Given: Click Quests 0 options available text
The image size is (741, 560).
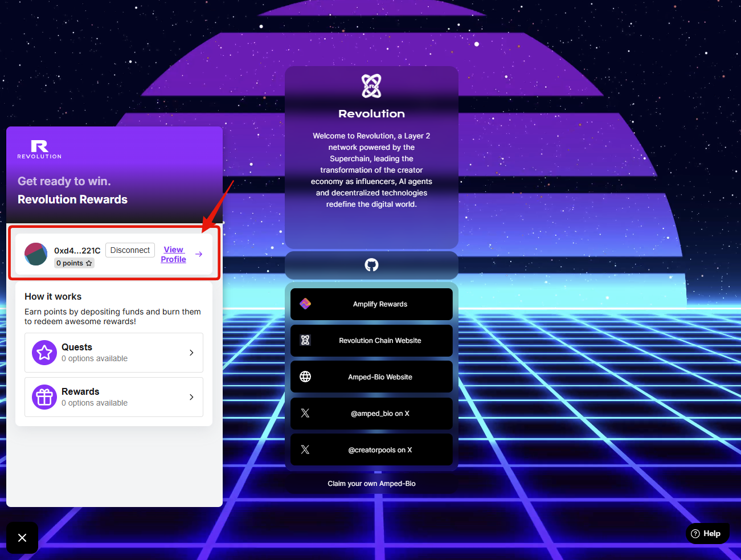Looking at the screenshot, I should tap(95, 358).
